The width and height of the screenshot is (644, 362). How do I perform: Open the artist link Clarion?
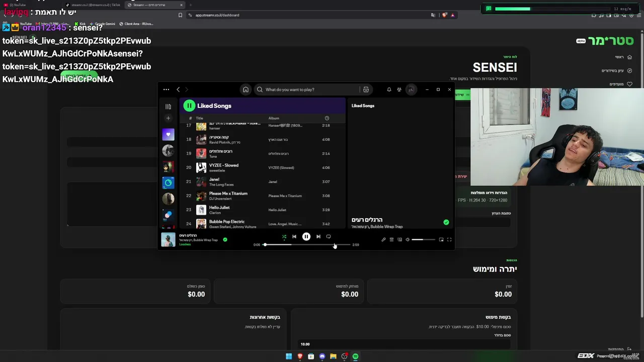point(215,213)
